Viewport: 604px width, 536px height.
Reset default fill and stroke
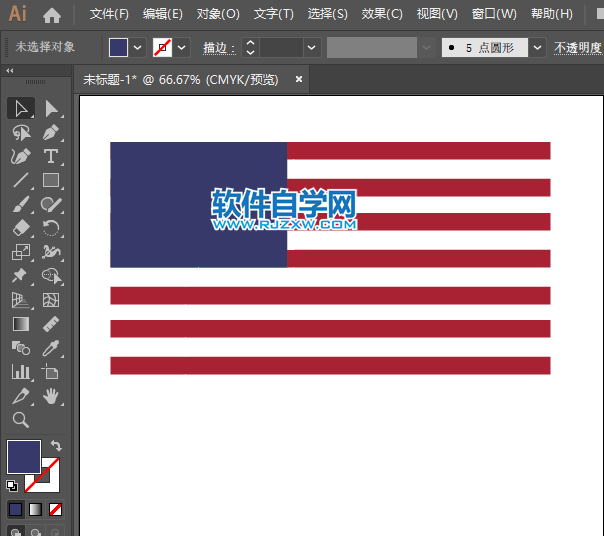12,486
